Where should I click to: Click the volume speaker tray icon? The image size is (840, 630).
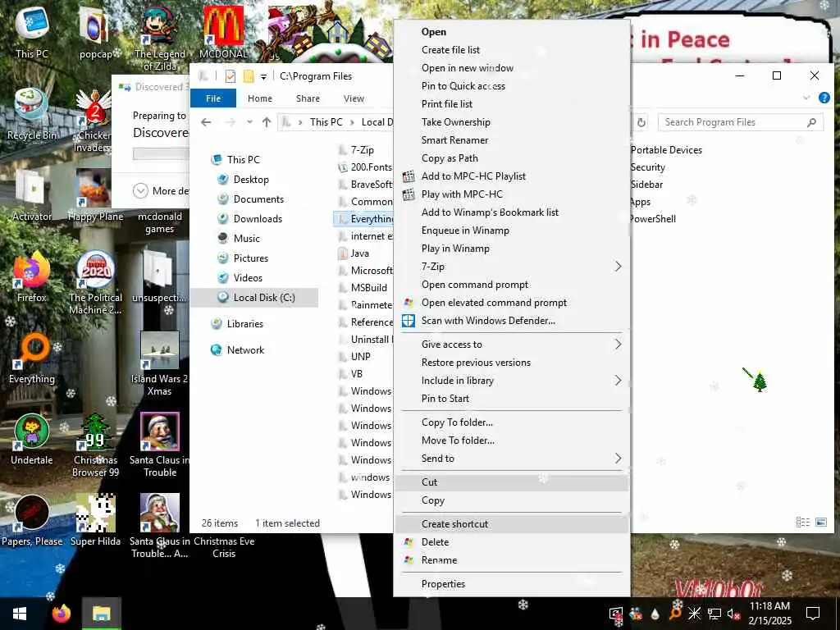coord(733,614)
